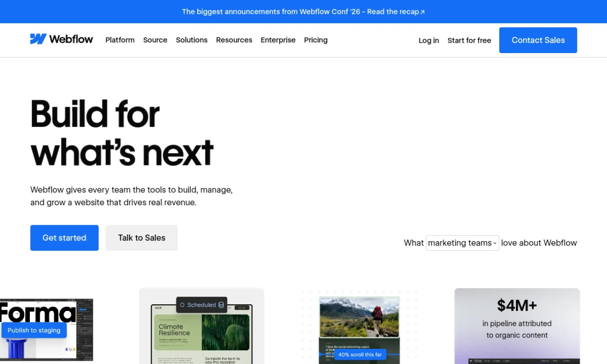Image resolution: width=607 pixels, height=364 pixels.
Task: Click the Scheduled badge on the card
Action: click(202, 305)
